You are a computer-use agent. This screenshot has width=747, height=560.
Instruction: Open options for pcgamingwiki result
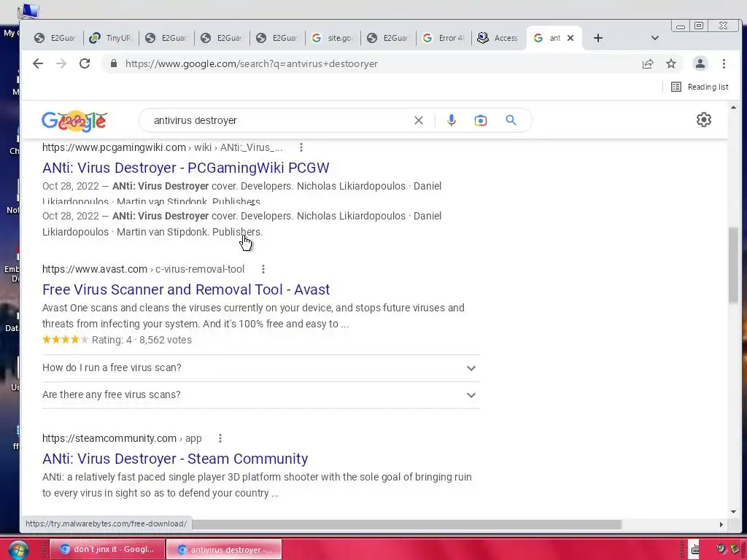(x=301, y=147)
